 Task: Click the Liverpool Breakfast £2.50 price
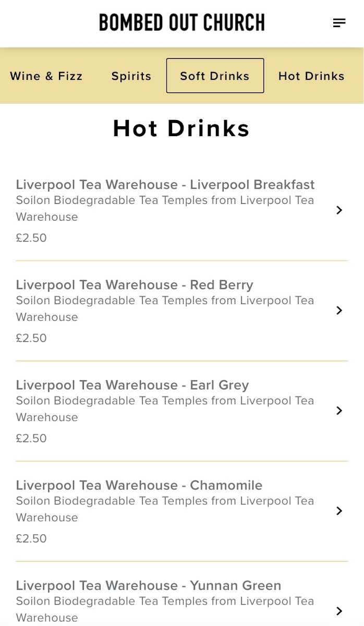(x=31, y=238)
